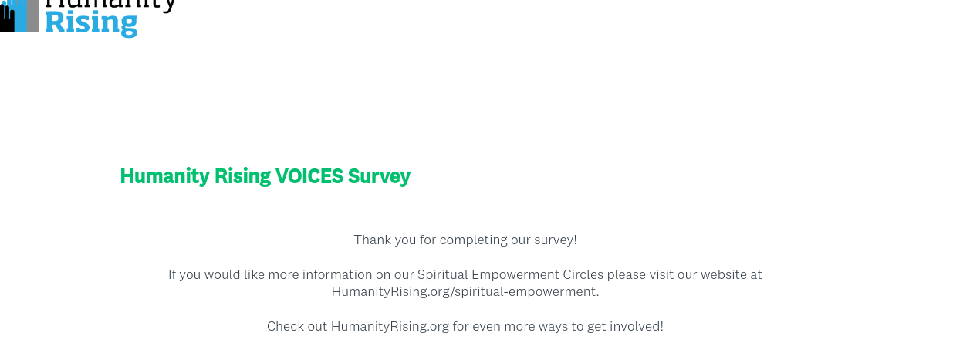This screenshot has height=357, width=980.
Task: Select the gray bar in logo graphic
Action: click(x=33, y=15)
